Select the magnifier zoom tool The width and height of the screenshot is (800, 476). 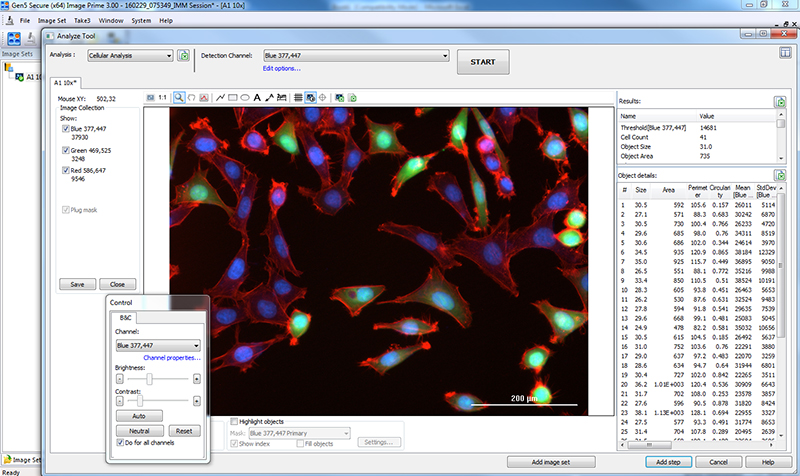(178, 97)
